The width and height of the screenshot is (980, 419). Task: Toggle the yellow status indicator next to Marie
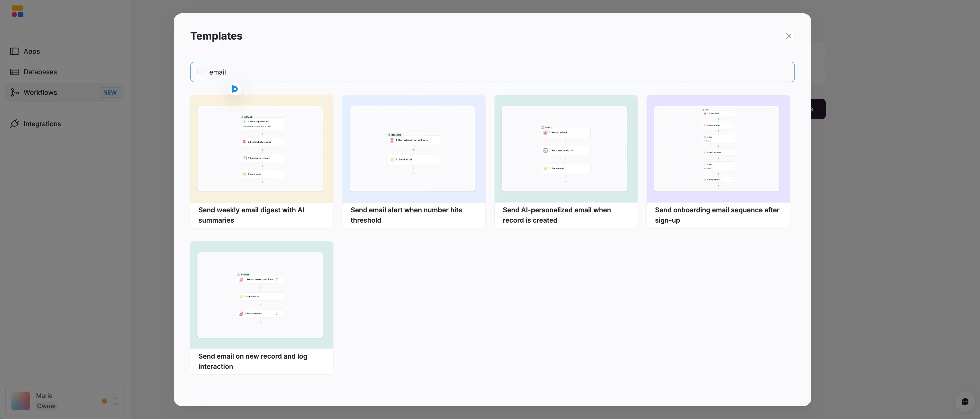(105, 401)
